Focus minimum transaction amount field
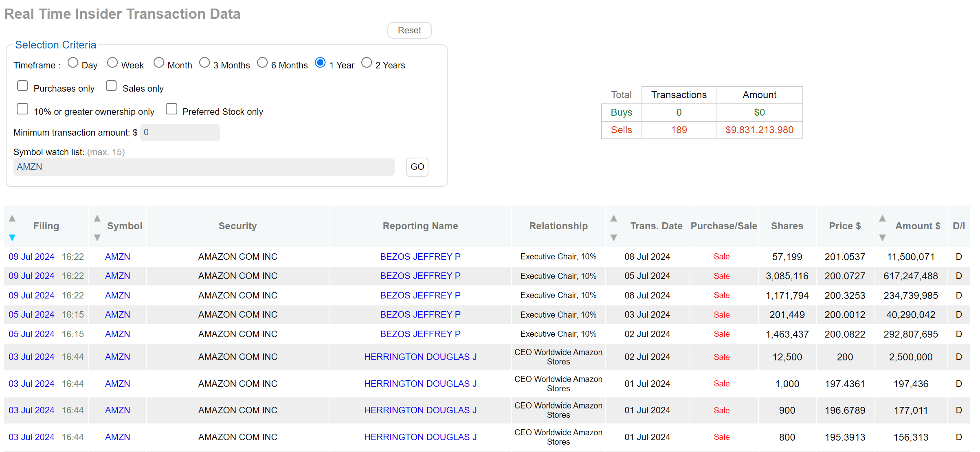Image resolution: width=980 pixels, height=452 pixels. pyautogui.click(x=180, y=132)
